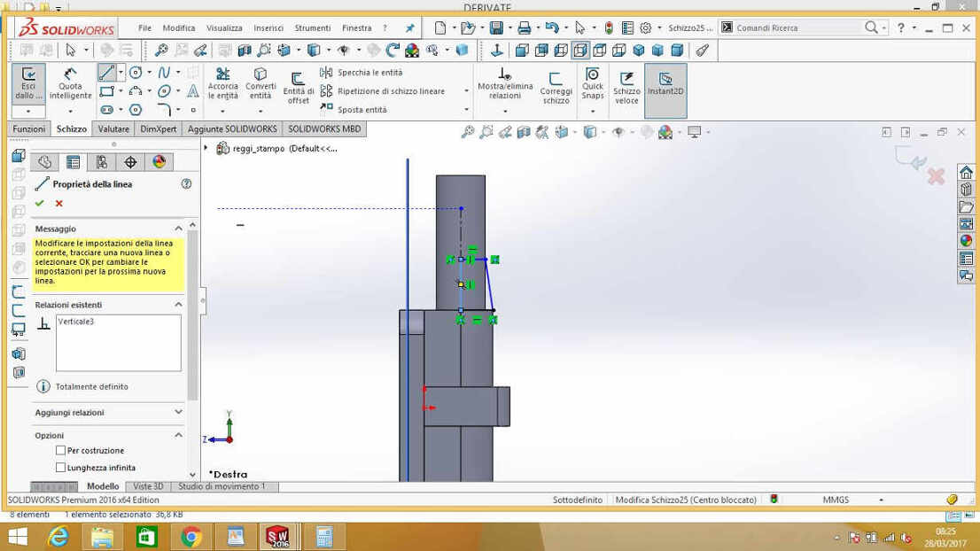Select the Spline sketch tool

coord(165,73)
